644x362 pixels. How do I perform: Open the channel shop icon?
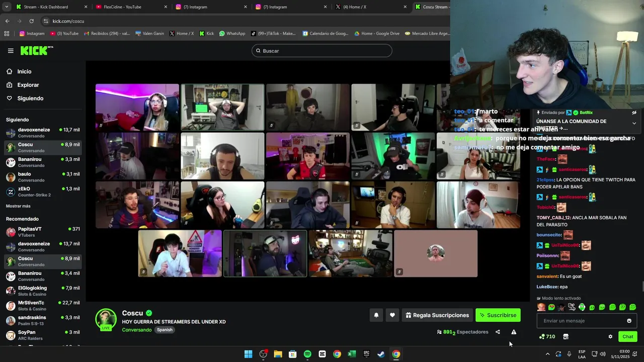tap(566, 336)
